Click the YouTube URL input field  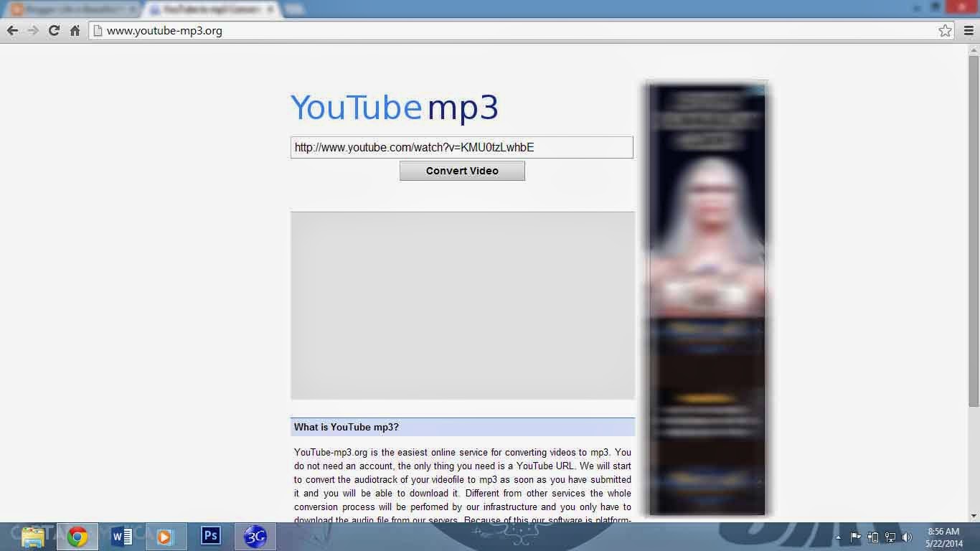(461, 147)
